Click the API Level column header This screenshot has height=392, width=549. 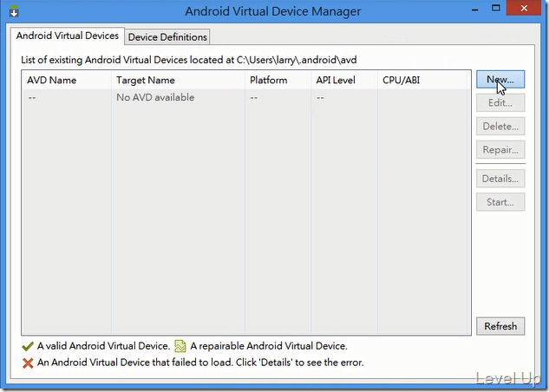point(344,80)
